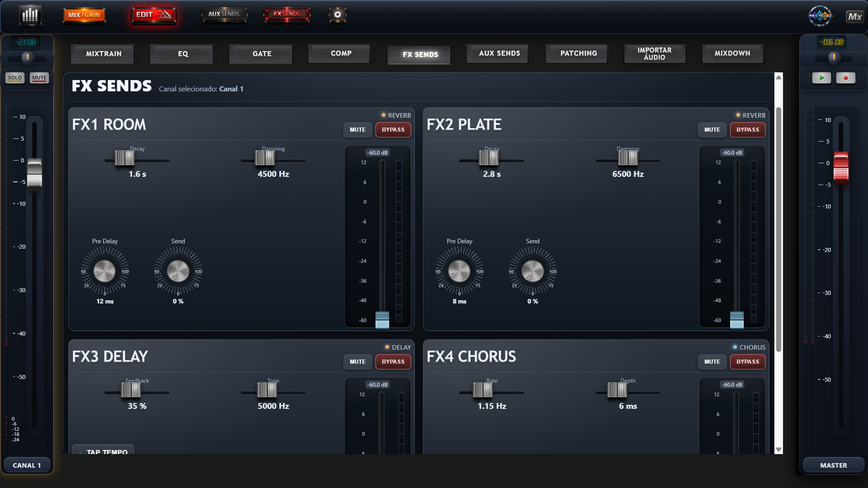Click the FX1 ROOM Send knob
The image size is (868, 488).
pyautogui.click(x=178, y=271)
